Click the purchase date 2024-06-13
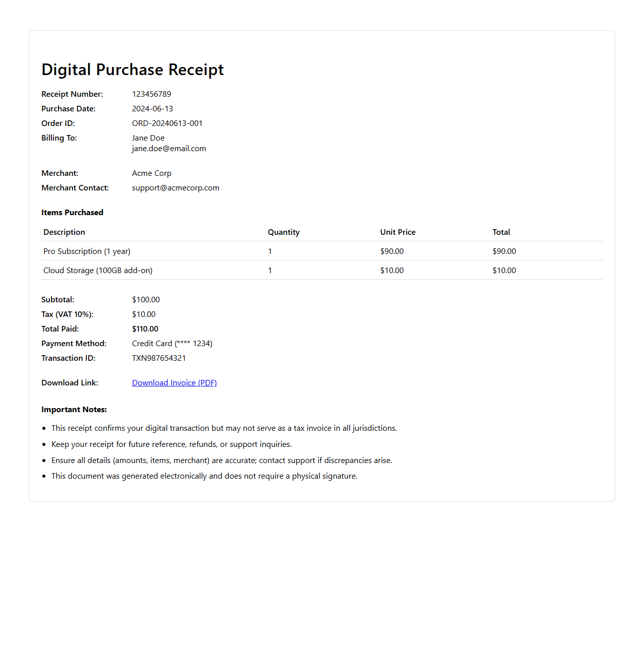Screen dimensions: 644x655 pos(152,109)
